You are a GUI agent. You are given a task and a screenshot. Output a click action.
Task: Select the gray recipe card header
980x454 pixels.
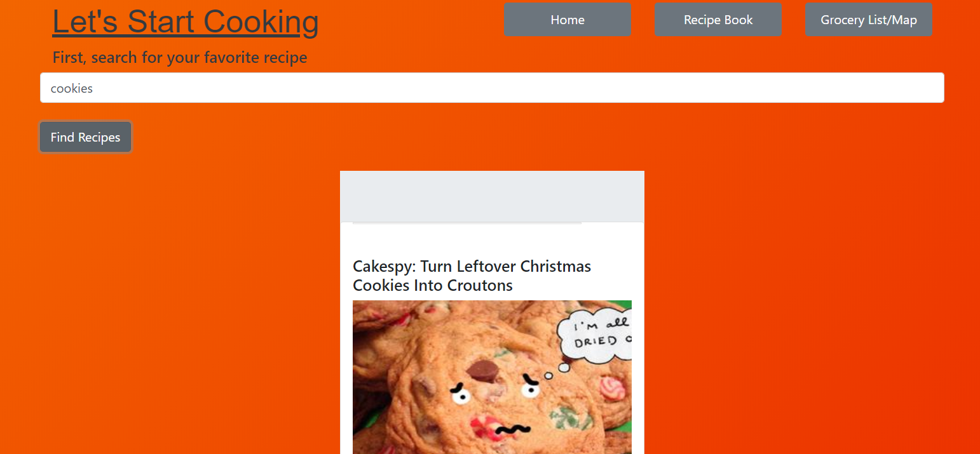(x=492, y=196)
